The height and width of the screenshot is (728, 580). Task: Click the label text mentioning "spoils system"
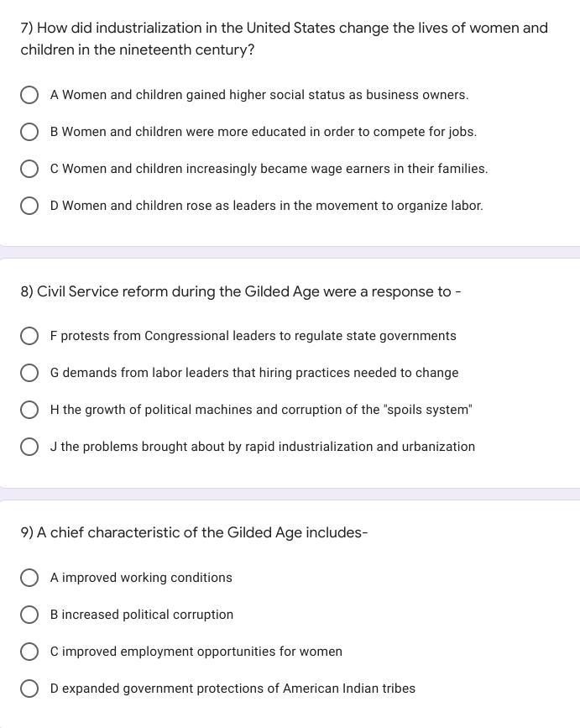coord(261,410)
